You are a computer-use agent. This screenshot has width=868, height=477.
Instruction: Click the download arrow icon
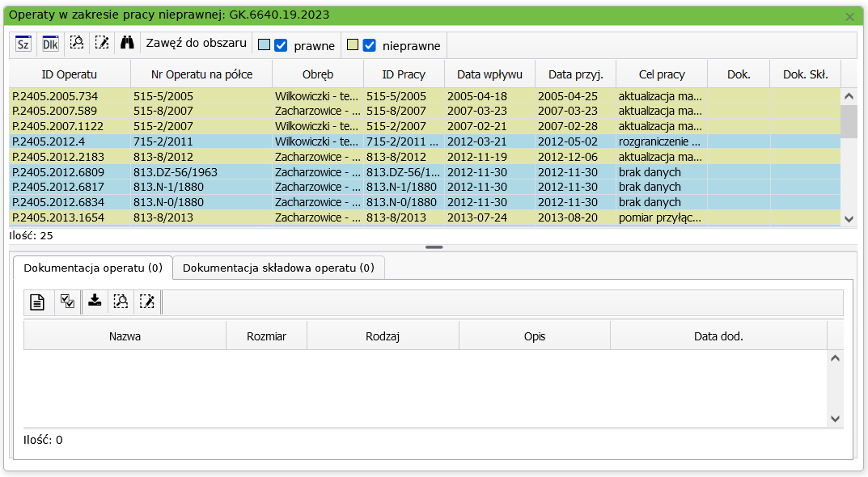point(95,302)
